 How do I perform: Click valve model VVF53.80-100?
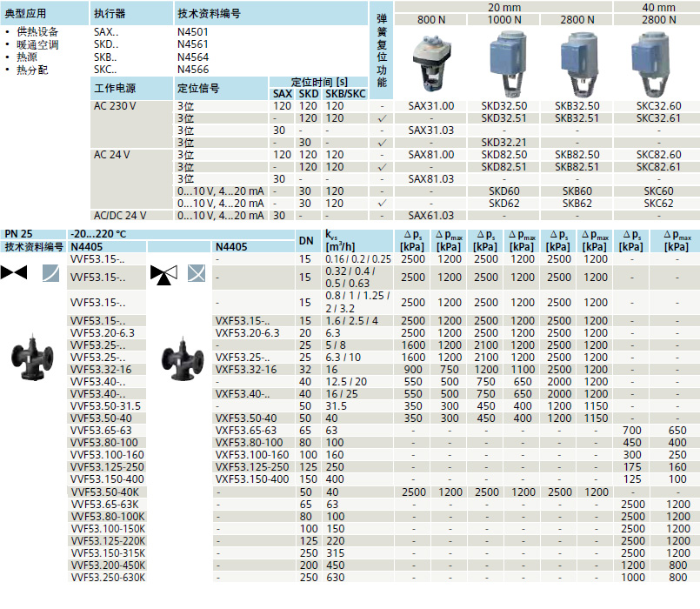(104, 442)
